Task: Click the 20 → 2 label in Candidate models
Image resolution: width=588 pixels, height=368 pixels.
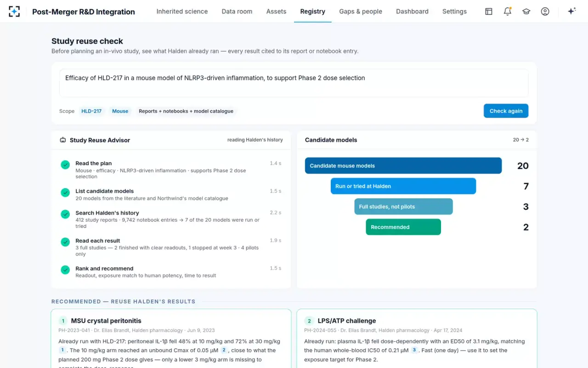Action: (521, 140)
